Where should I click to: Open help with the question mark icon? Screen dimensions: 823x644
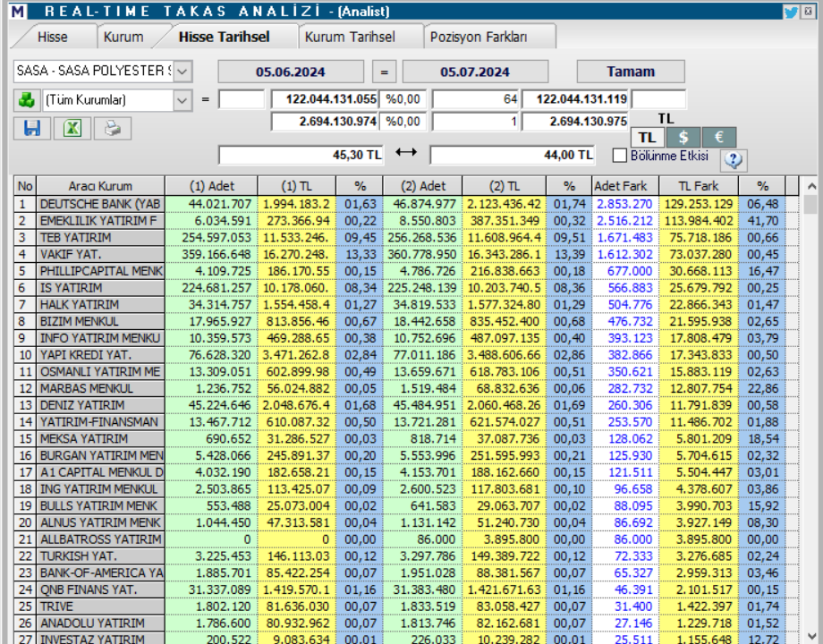click(x=733, y=160)
